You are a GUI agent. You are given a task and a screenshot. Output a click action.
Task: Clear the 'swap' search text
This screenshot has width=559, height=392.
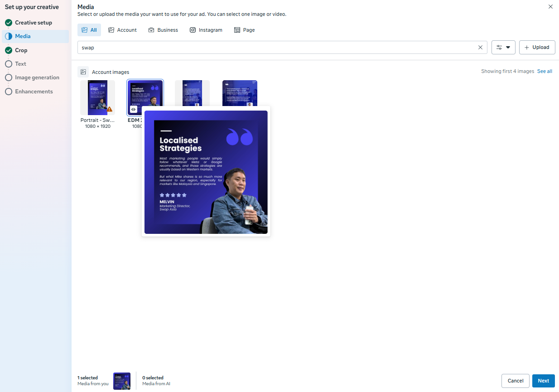click(480, 48)
